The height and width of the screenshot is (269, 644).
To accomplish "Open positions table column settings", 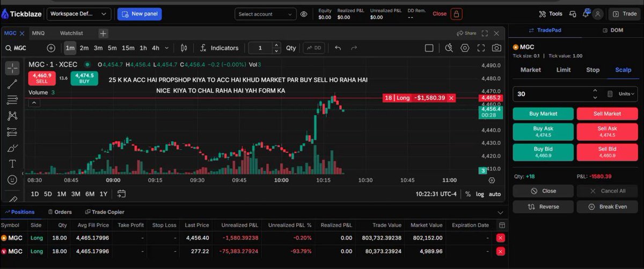I will tap(502, 226).
